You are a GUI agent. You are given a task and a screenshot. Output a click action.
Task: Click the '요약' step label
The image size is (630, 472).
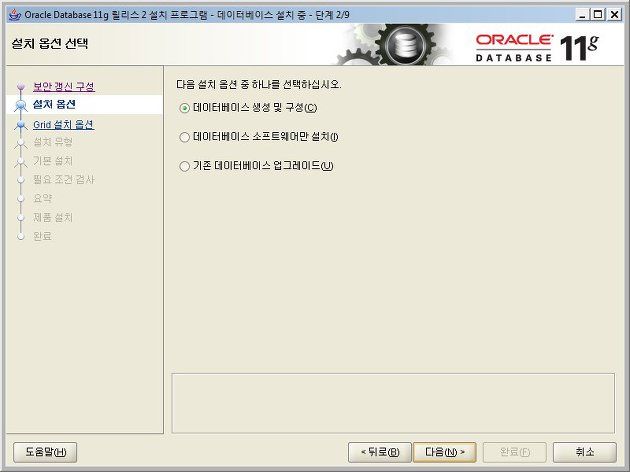[x=43, y=198]
